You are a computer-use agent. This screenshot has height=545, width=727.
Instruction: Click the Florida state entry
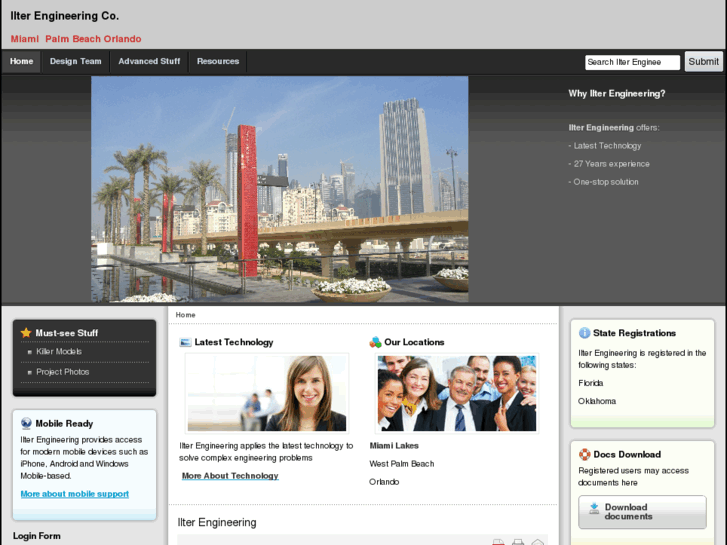(591, 383)
